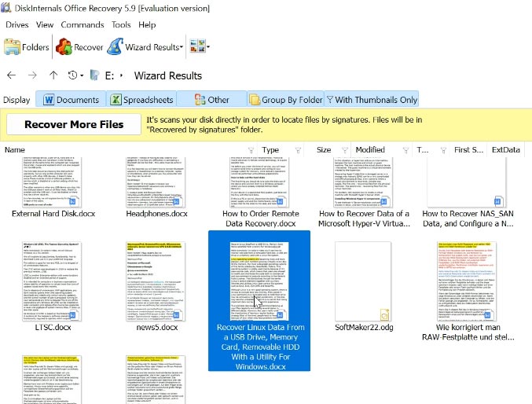Click the Headphones.docx file name
Screen dimensions: 532x404
point(156,214)
